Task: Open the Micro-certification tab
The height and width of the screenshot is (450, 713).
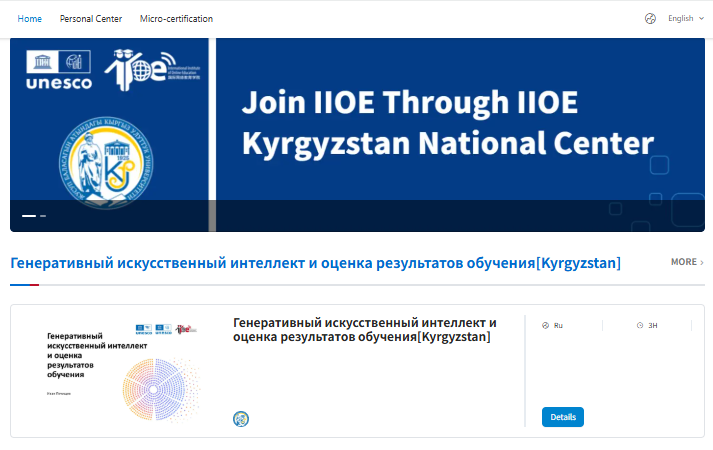Action: (x=176, y=18)
